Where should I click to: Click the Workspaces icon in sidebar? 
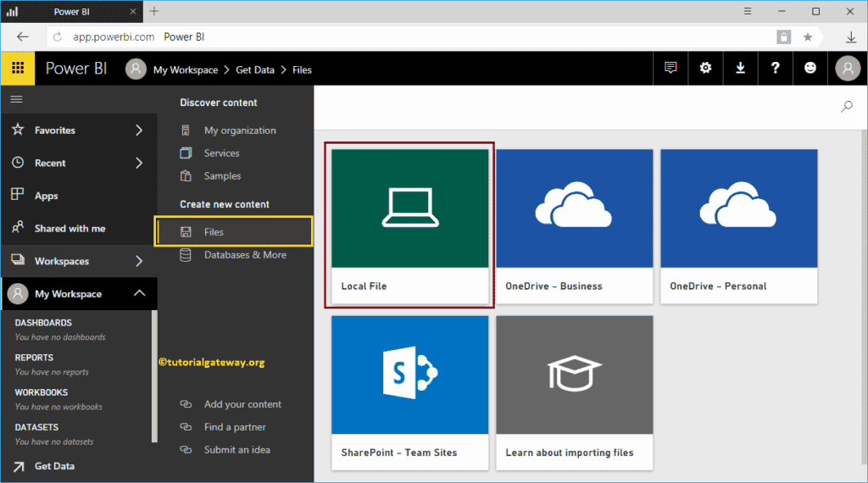(18, 259)
